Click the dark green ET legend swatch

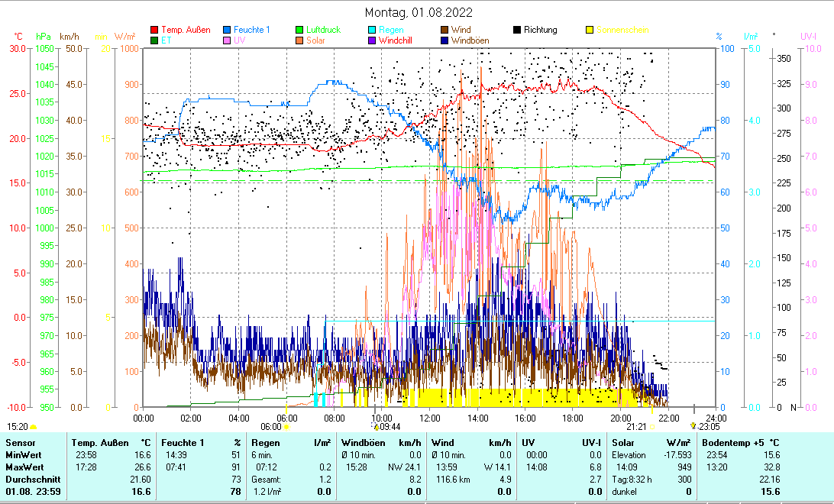pyautogui.click(x=154, y=40)
